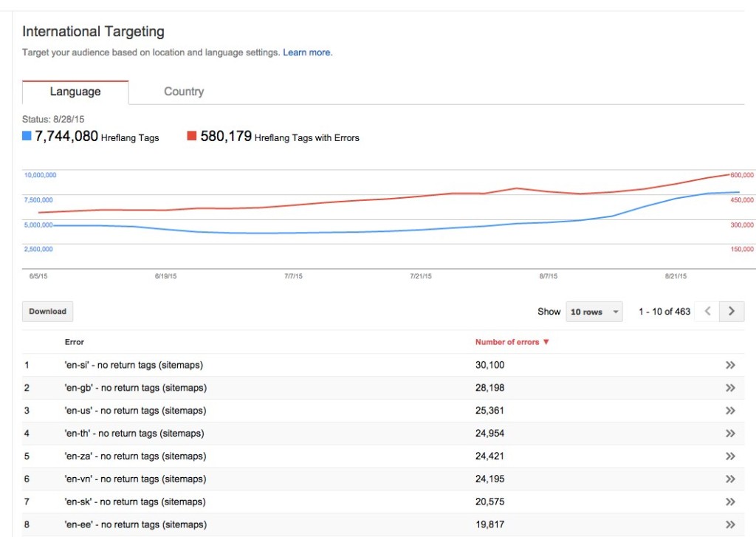Click the error count 30,100
The height and width of the screenshot is (537, 756).
(490, 365)
